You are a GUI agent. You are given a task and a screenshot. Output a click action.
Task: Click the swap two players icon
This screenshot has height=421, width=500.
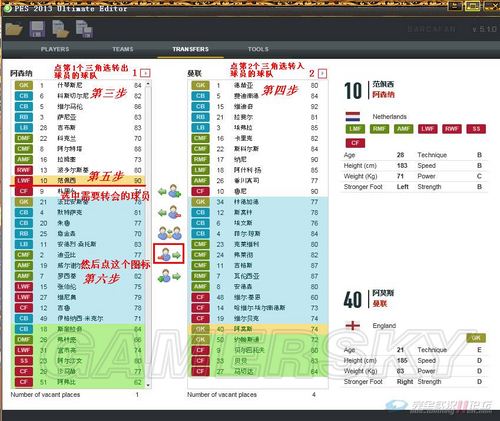[x=170, y=233]
